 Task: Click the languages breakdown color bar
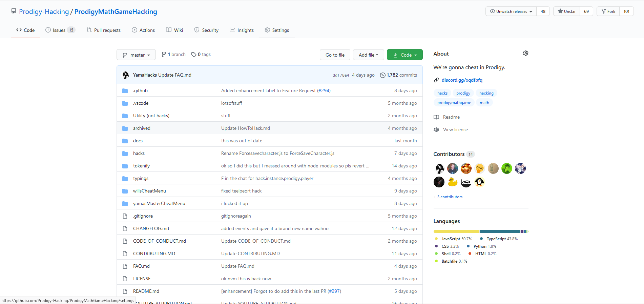[x=481, y=231]
